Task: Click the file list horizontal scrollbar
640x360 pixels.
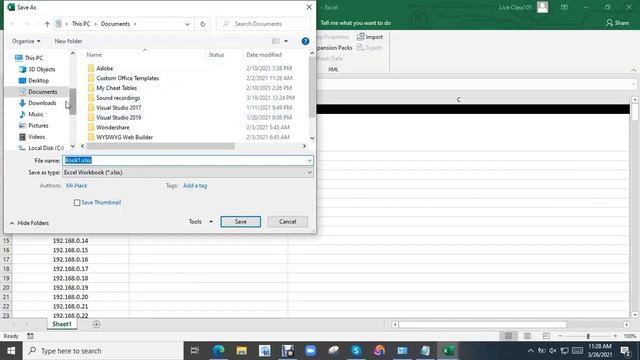Action: [160, 146]
